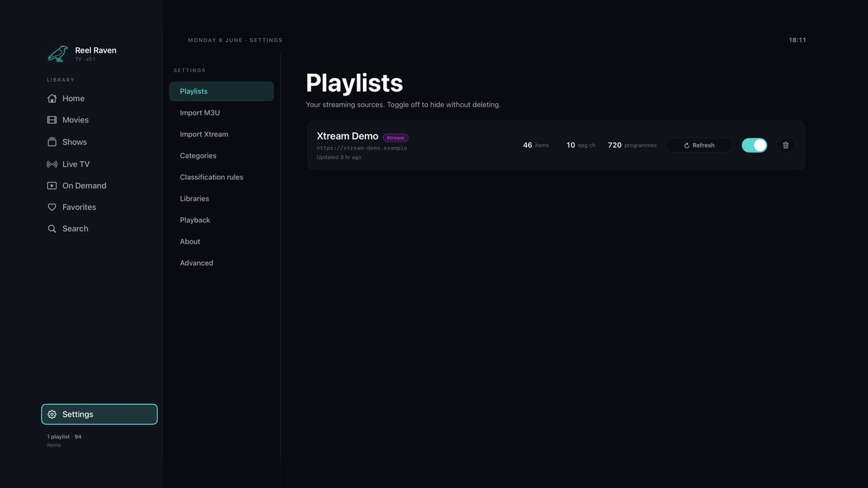
Task: Click the 'Your streaming sources' description text
Action: point(403,105)
